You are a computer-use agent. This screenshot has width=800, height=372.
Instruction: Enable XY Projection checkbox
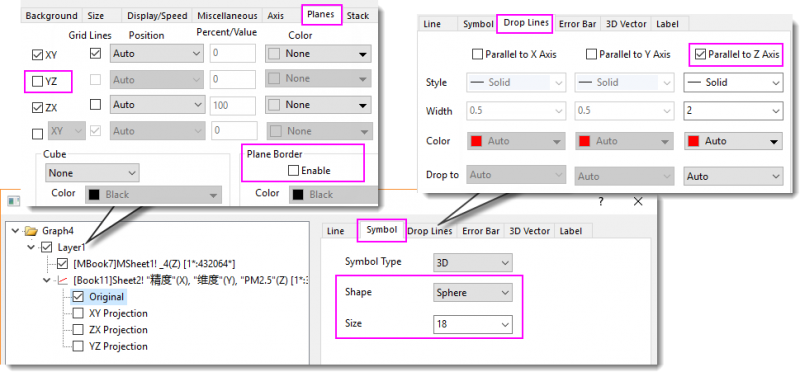pos(79,313)
